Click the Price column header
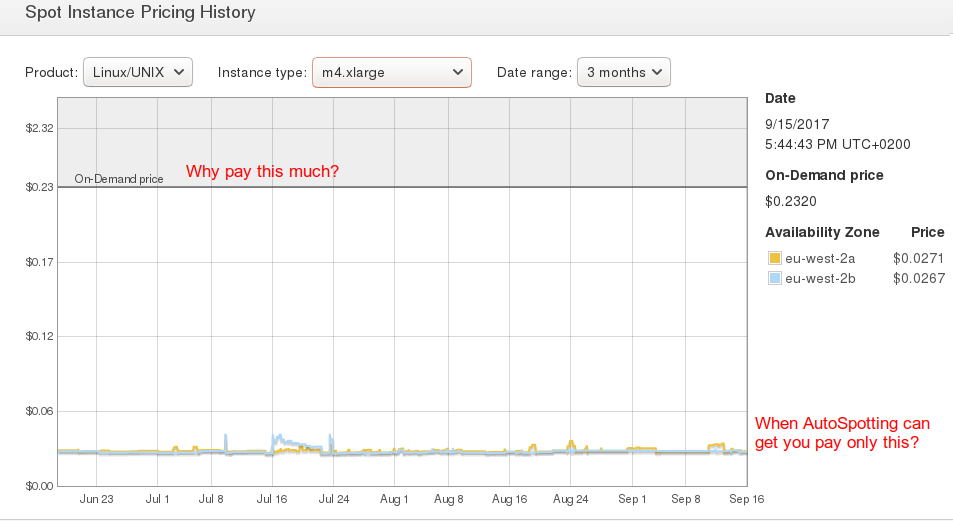 tap(927, 232)
